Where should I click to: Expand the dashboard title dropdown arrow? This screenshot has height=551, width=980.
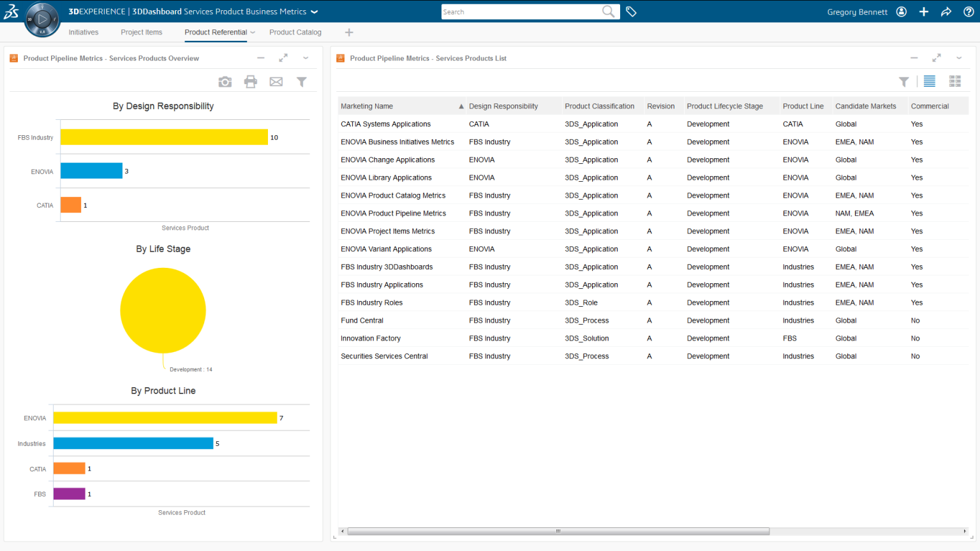pos(315,11)
